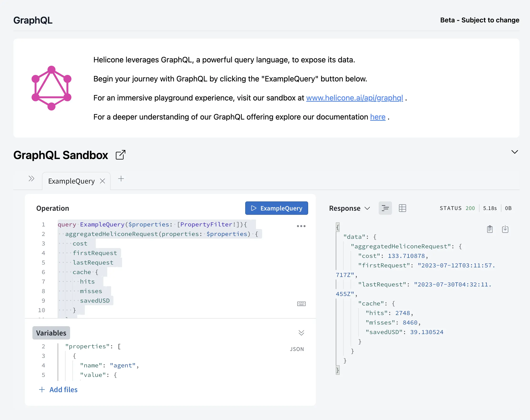This screenshot has width=530, height=420.
Task: Collapse the Variables panel
Action: (301, 333)
